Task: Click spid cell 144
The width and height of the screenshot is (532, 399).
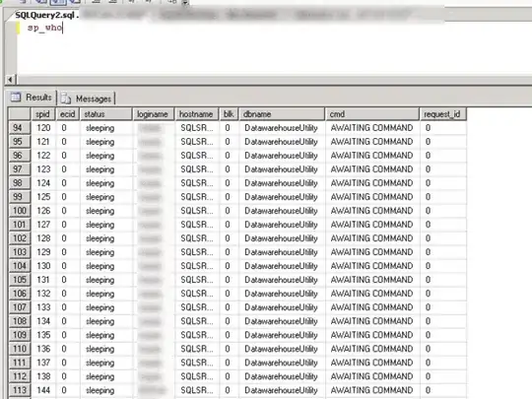Action: pyautogui.click(x=43, y=390)
